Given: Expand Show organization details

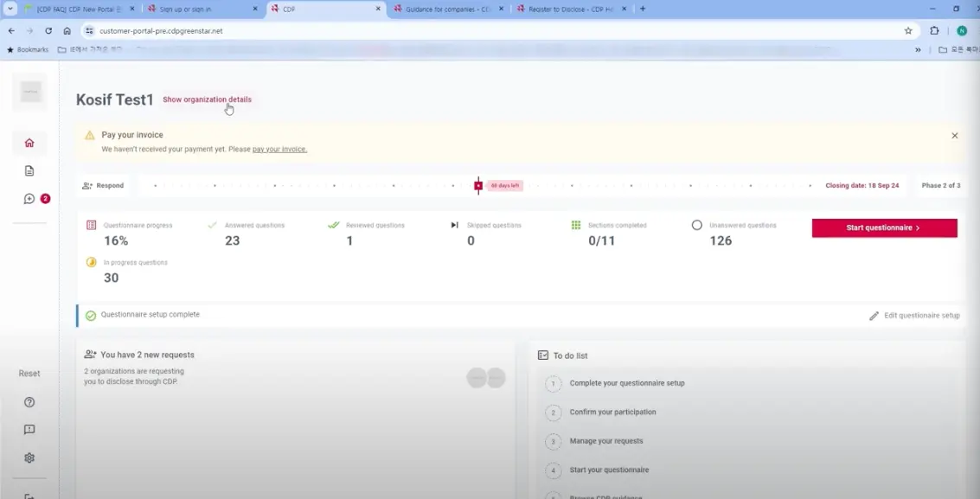Looking at the screenshot, I should 207,99.
